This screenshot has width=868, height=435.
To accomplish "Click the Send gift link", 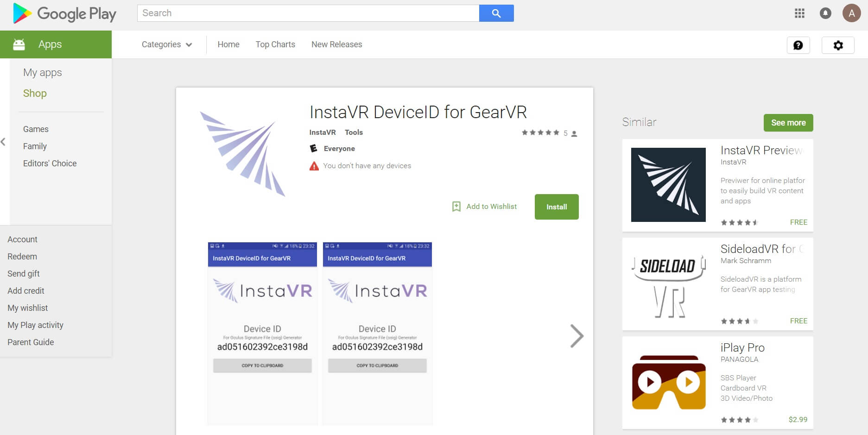I will (x=24, y=274).
